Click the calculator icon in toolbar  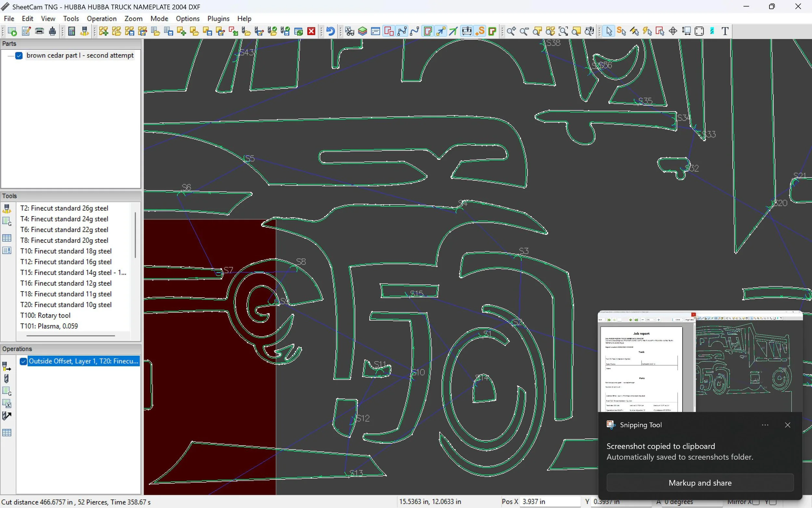71,31
